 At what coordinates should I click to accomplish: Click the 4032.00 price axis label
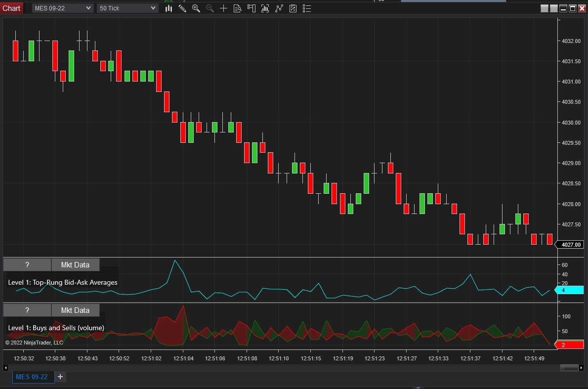point(571,41)
